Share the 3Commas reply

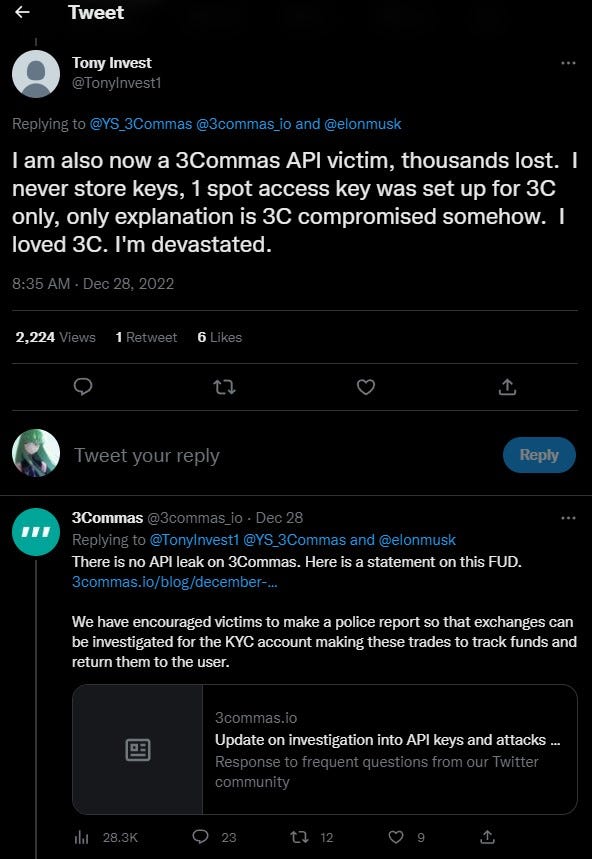[488, 837]
